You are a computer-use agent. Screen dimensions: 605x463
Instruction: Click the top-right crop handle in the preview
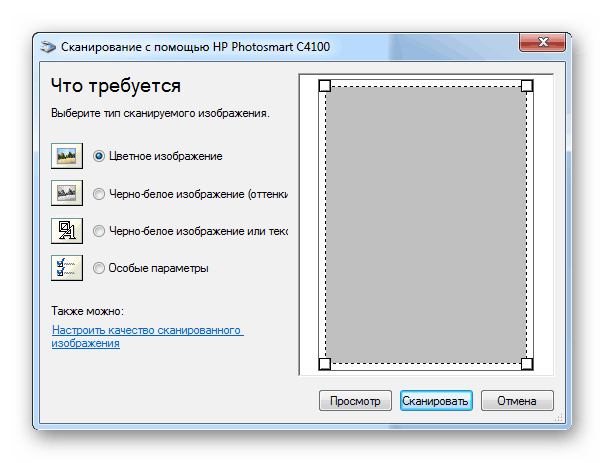527,86
